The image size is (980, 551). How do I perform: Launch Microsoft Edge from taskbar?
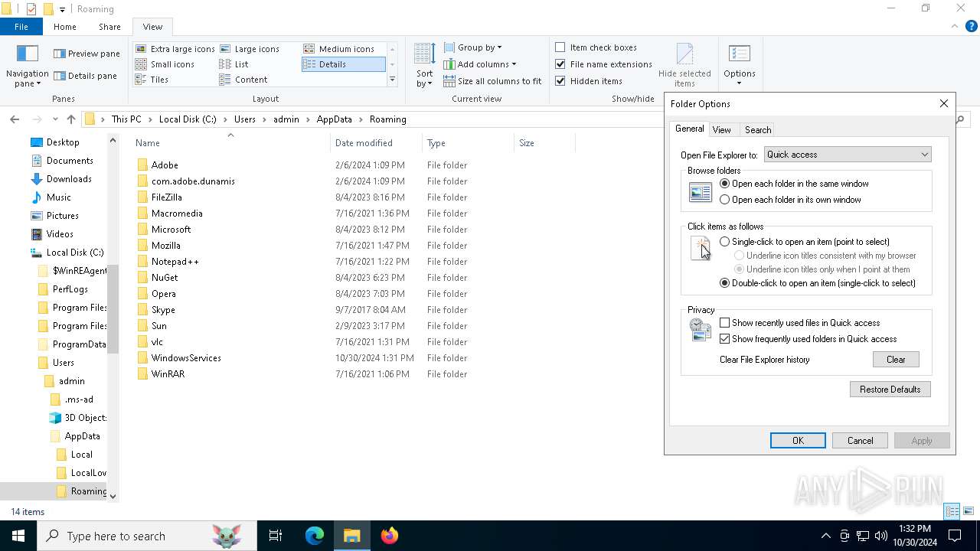point(315,536)
